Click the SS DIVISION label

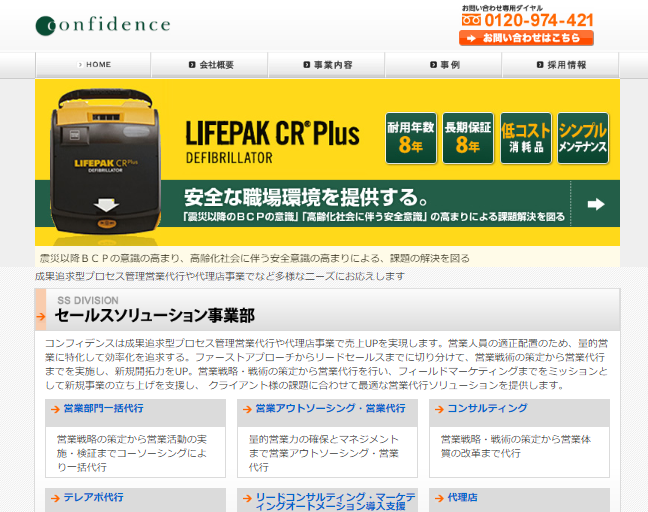pyautogui.click(x=88, y=300)
